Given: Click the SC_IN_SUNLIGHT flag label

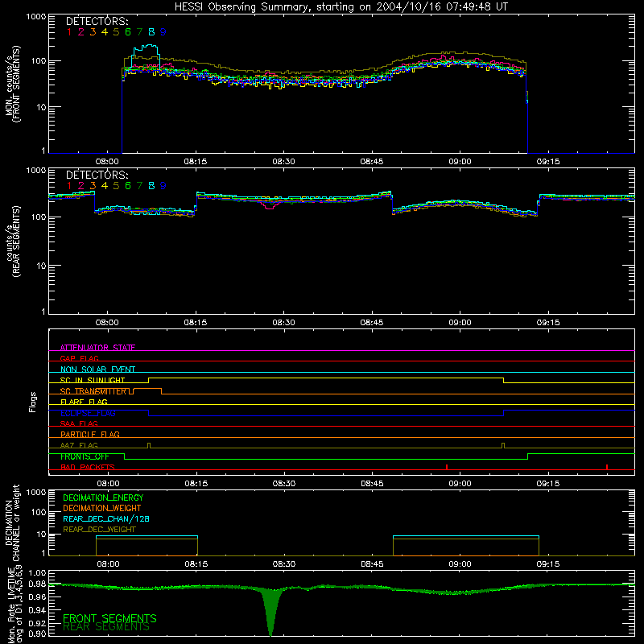Looking at the screenshot, I should pos(93,380).
